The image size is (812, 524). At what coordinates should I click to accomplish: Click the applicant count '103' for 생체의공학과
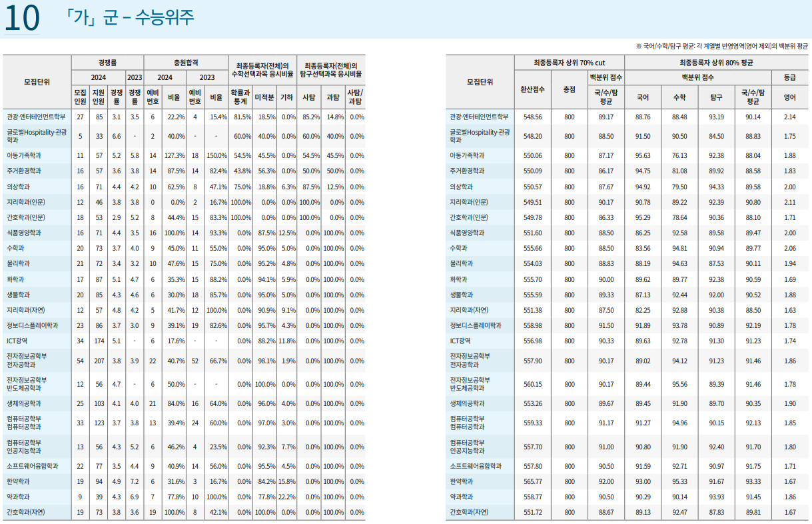tap(99, 403)
